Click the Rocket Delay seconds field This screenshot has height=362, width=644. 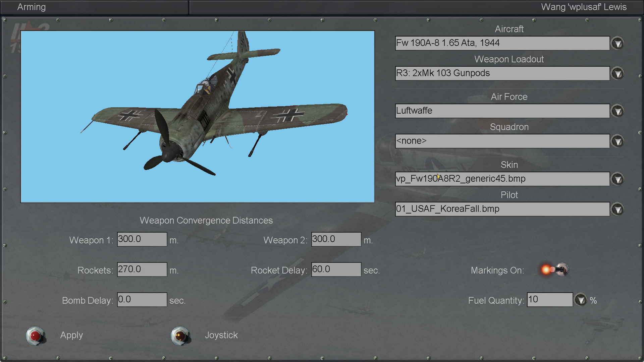[x=336, y=269]
